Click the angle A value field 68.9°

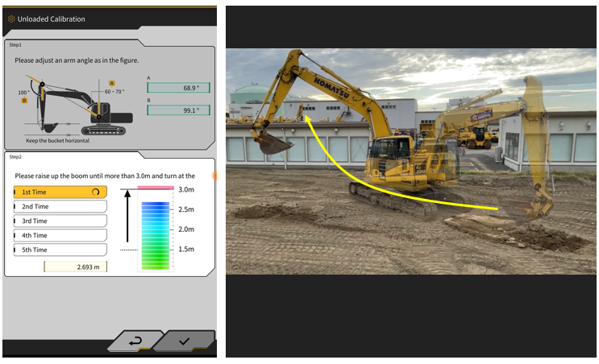(178, 88)
